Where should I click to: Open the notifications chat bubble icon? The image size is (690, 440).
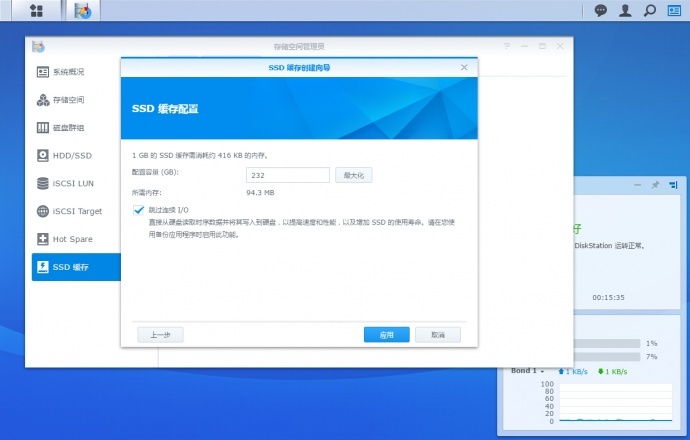pyautogui.click(x=600, y=10)
